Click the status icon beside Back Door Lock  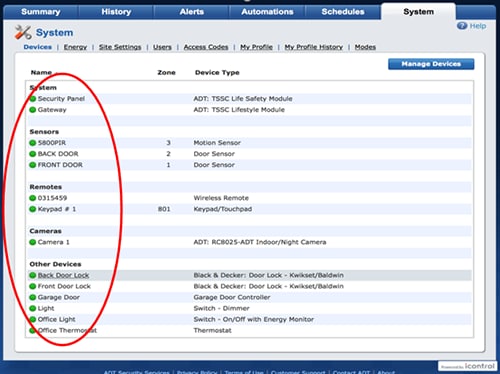(33, 275)
